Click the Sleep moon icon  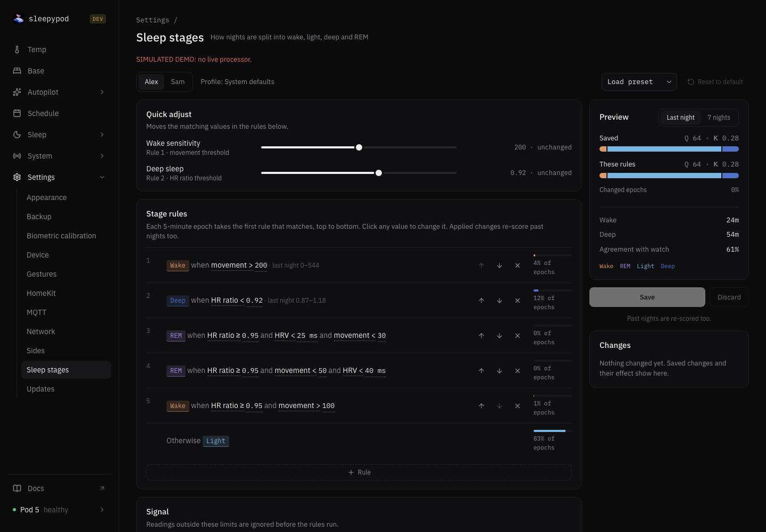tap(17, 135)
